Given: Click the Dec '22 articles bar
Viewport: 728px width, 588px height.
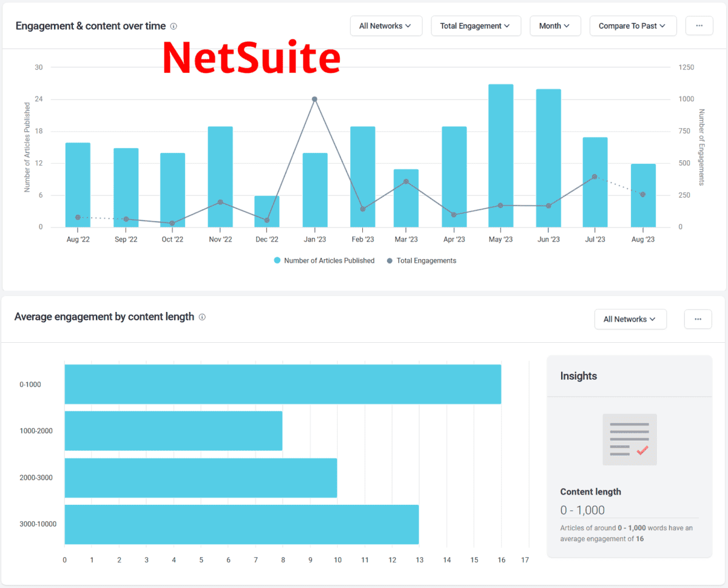Looking at the screenshot, I should [x=267, y=211].
